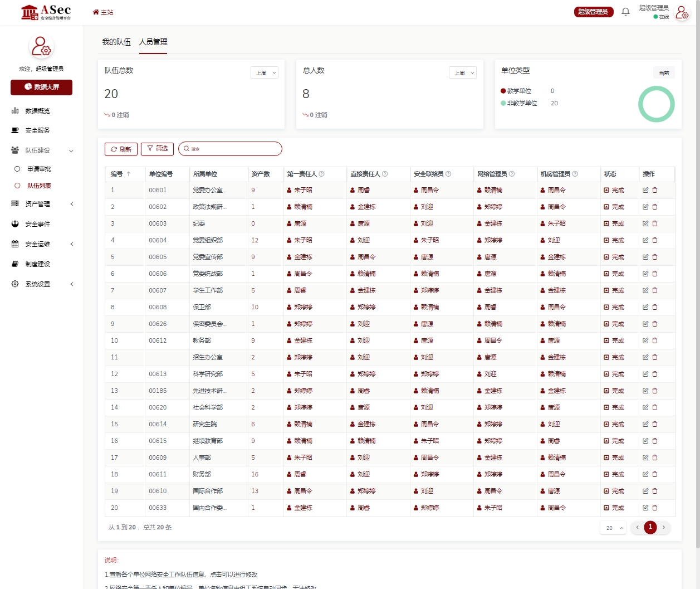Delete row 20 with trash icon
This screenshot has width=700, height=589.
coord(655,508)
